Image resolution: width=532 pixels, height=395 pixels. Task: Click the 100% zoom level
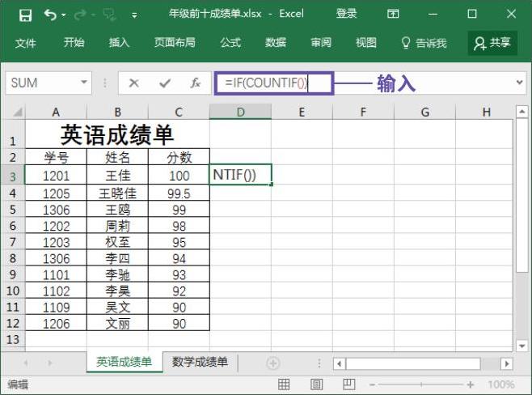(500, 384)
